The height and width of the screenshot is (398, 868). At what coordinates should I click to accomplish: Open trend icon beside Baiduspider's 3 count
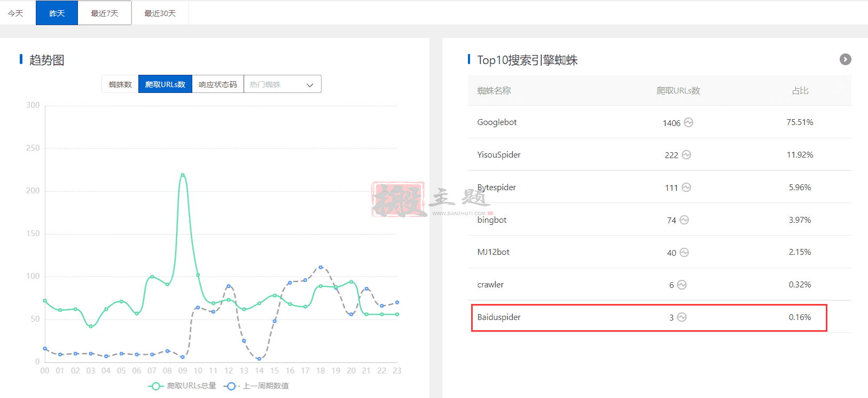pyautogui.click(x=682, y=317)
